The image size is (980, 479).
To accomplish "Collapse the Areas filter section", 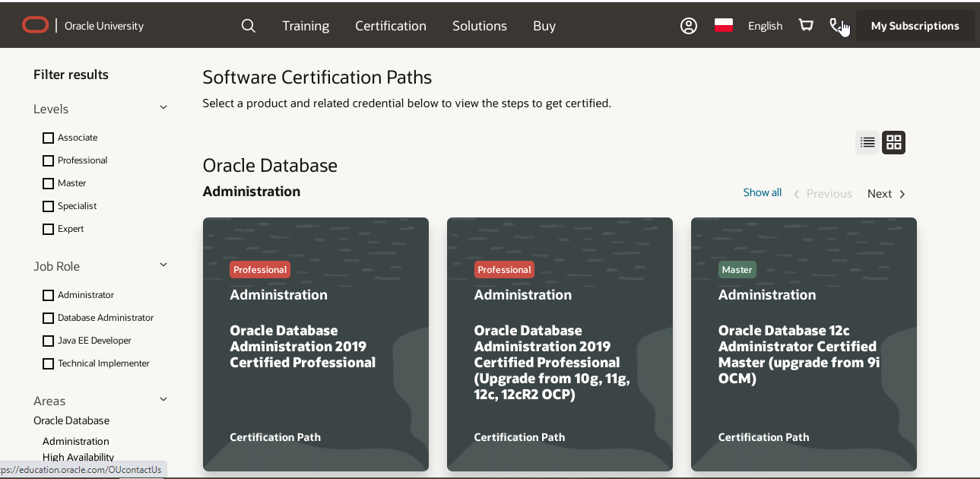I will (x=163, y=399).
